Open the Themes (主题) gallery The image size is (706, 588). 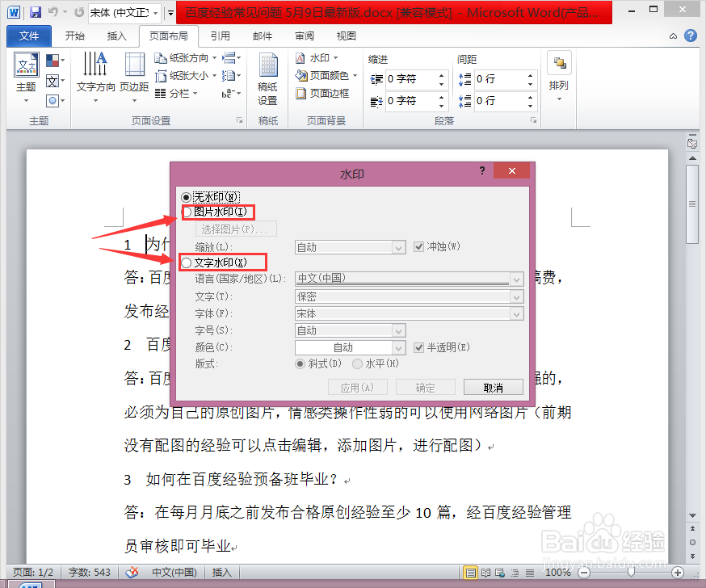coord(26,73)
